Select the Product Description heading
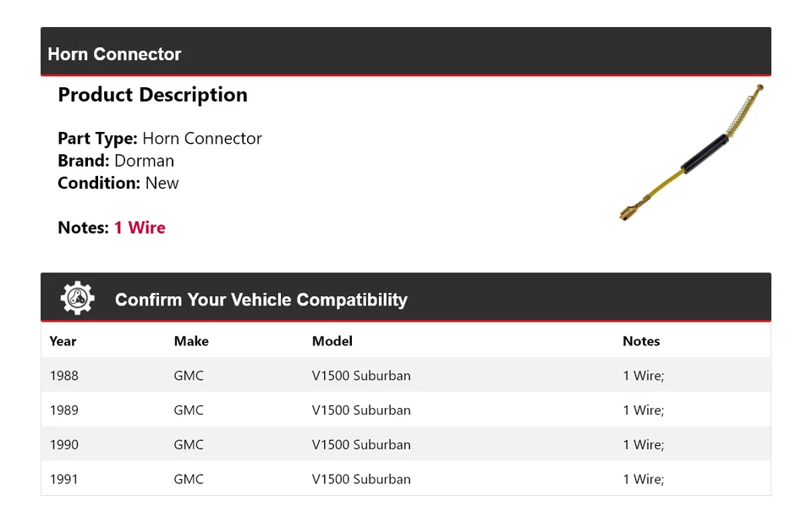Screen dimensions: 812x523 152,95
